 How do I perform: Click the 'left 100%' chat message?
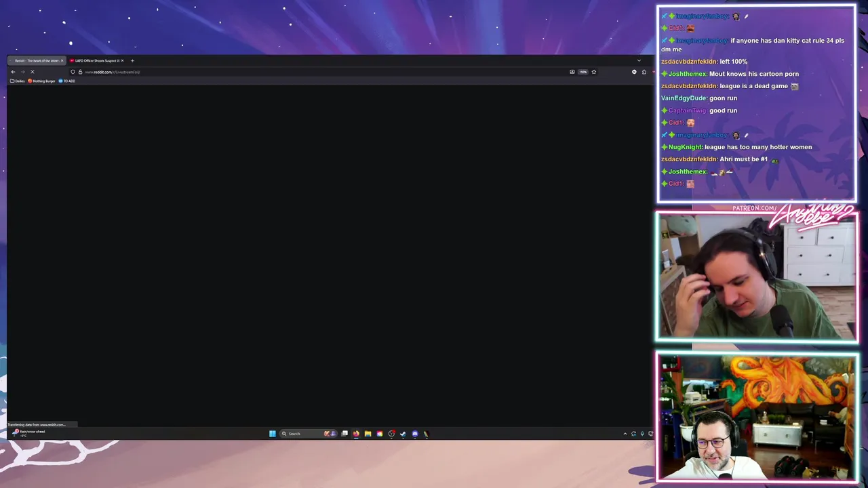point(733,62)
